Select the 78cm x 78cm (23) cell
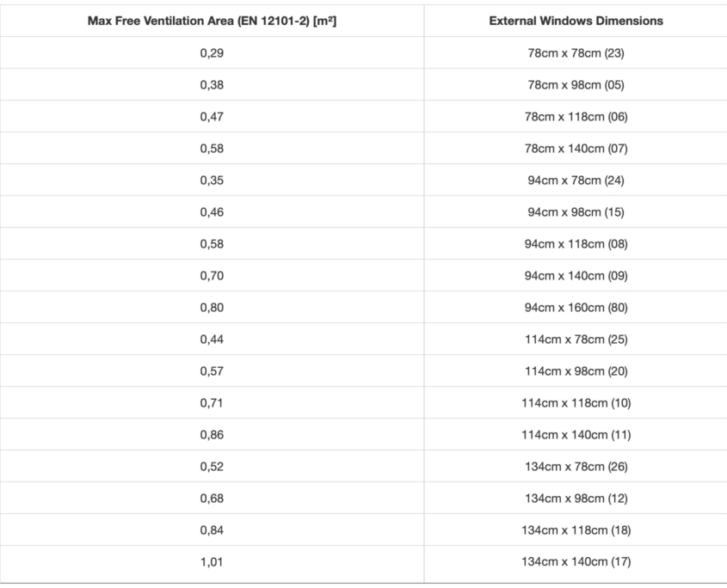 [x=576, y=53]
